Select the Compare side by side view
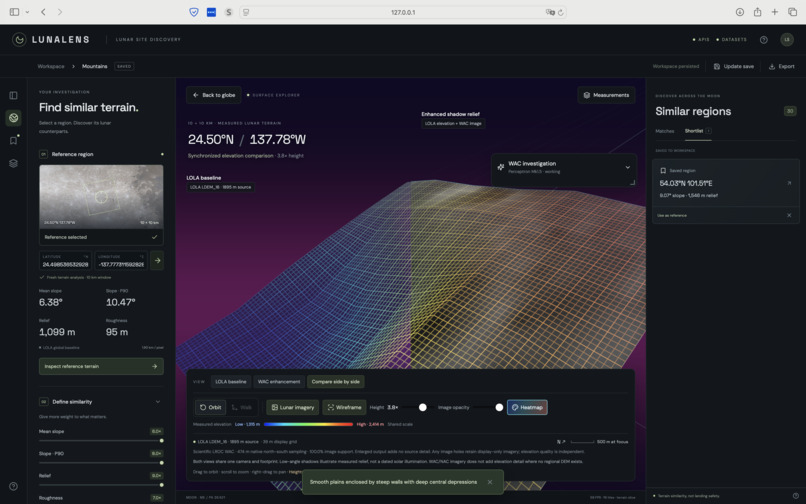The height and width of the screenshot is (504, 806). coord(336,382)
